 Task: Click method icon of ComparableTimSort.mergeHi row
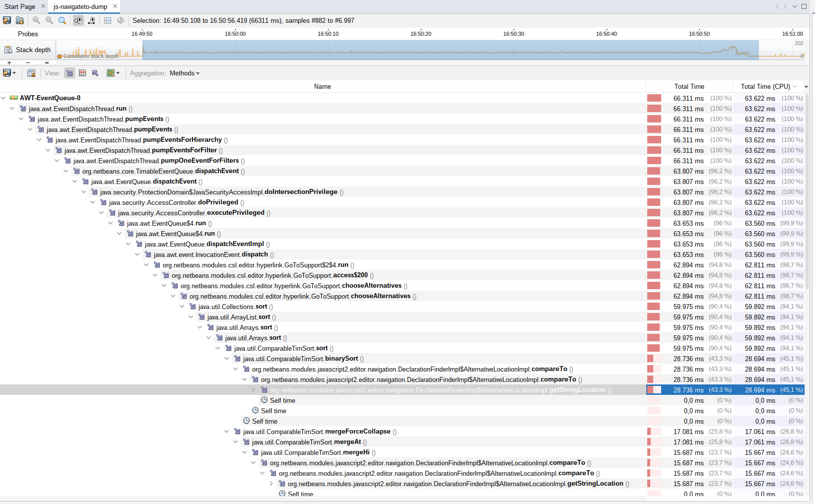pos(255,452)
